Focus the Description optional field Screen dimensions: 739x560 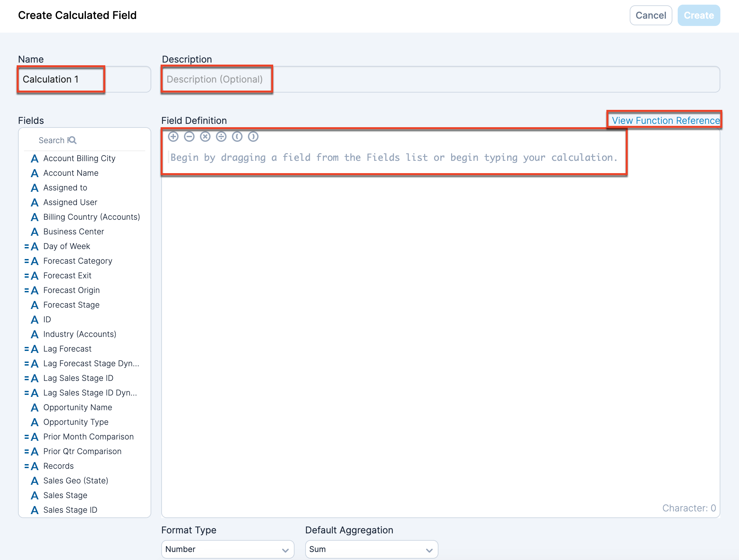coord(440,80)
